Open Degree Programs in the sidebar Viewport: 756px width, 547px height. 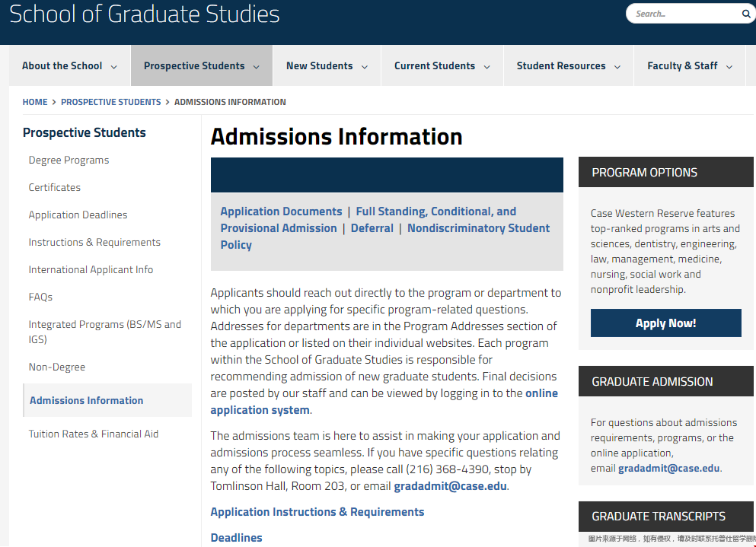[x=69, y=161]
